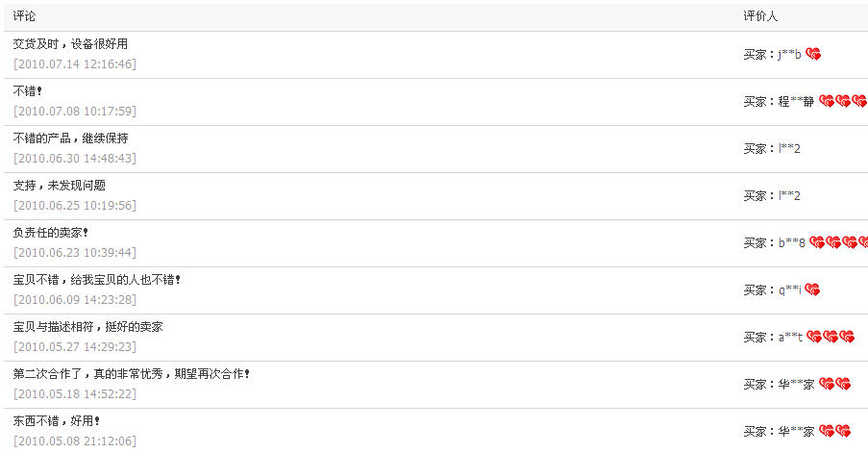868x453 pixels.
Task: Click the comment 宝贝与描述相符，挺好的卖家
Action: click(88, 327)
